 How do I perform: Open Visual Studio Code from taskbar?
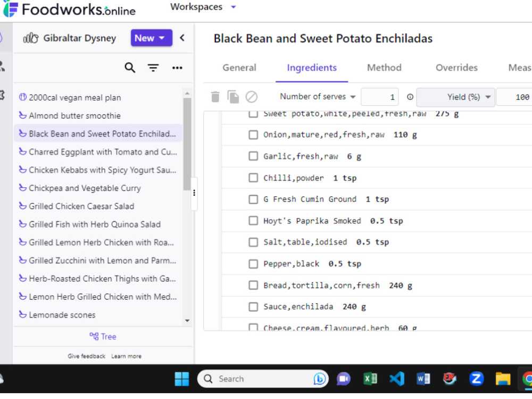397,379
